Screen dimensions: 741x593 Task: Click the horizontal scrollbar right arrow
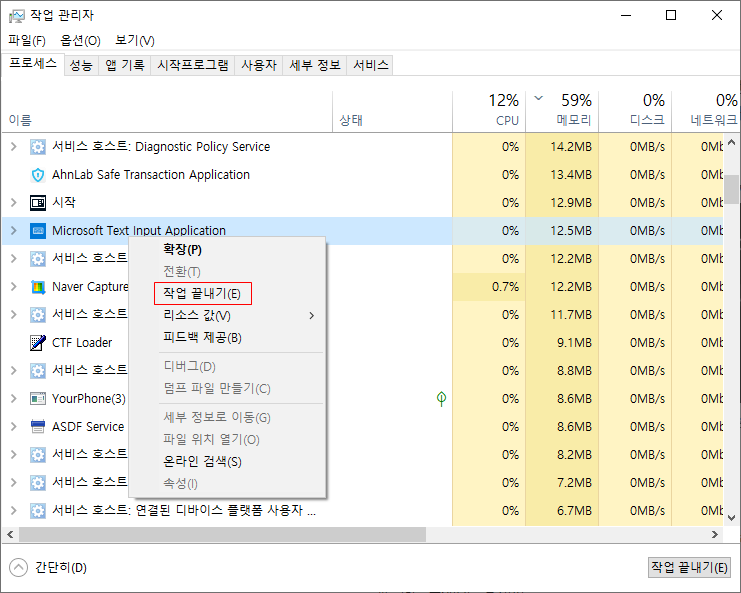pos(715,535)
